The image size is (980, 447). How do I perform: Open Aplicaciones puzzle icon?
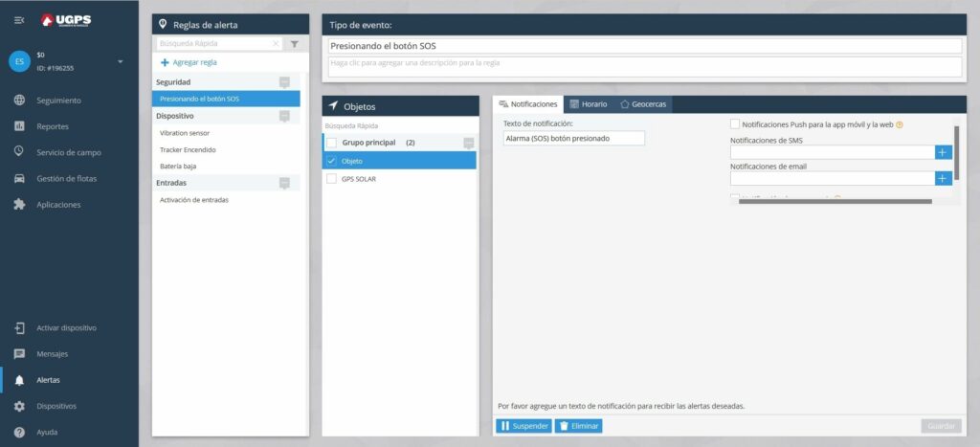[19, 205]
